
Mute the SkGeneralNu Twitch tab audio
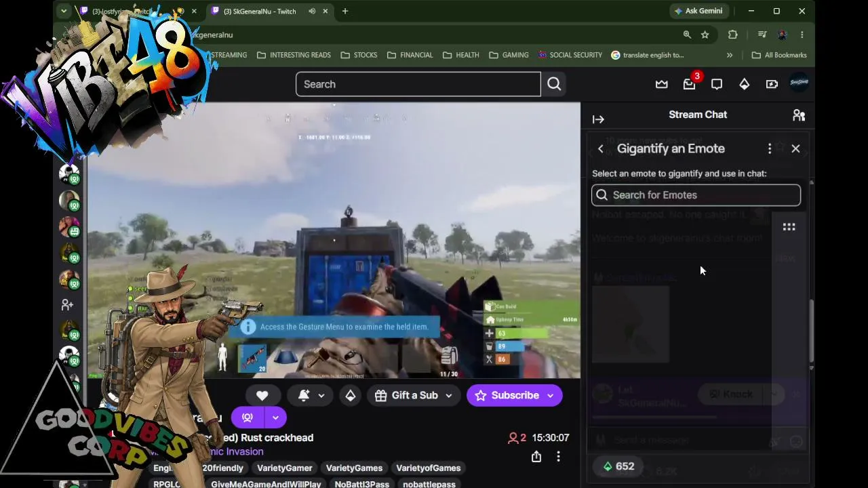pos(312,11)
